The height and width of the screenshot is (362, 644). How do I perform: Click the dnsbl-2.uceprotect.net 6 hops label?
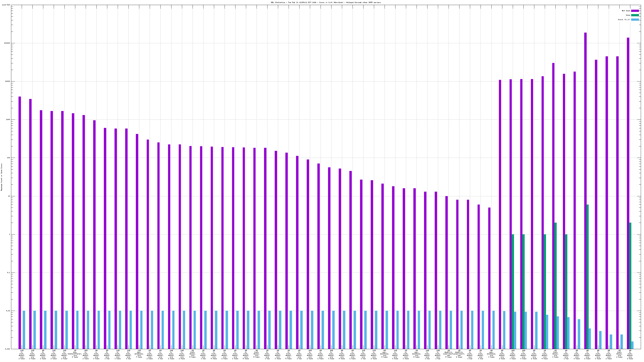459,354
